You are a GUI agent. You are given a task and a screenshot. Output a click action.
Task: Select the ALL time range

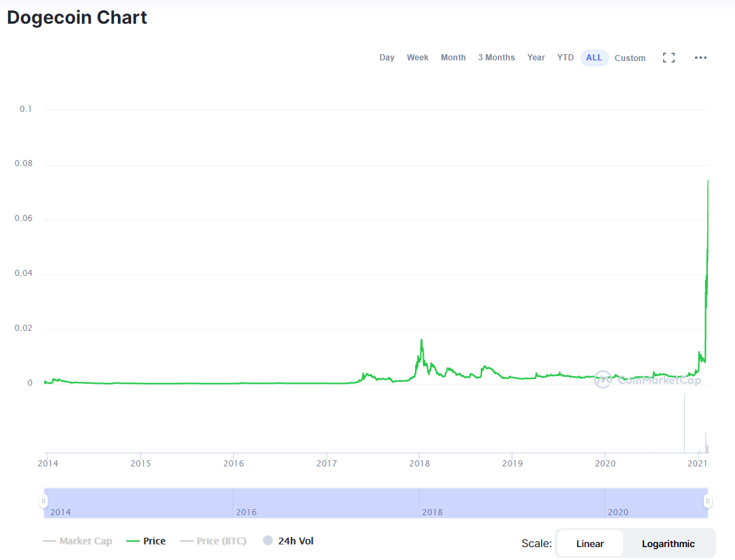(x=594, y=58)
